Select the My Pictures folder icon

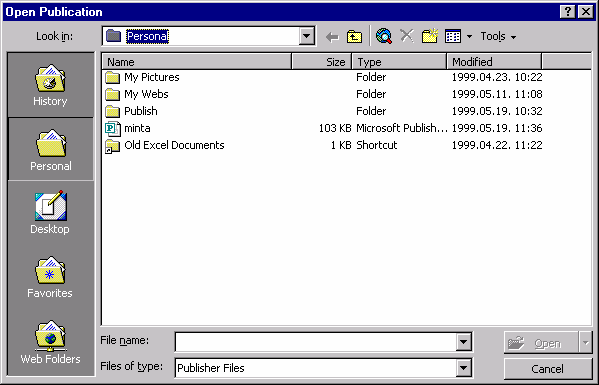[112, 78]
